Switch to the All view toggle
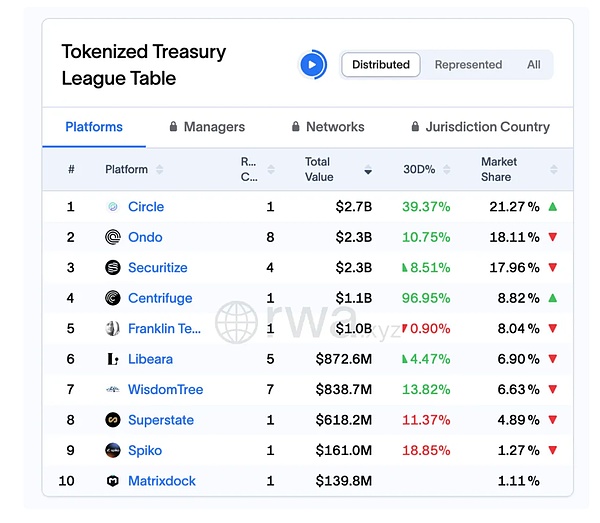 534,65
